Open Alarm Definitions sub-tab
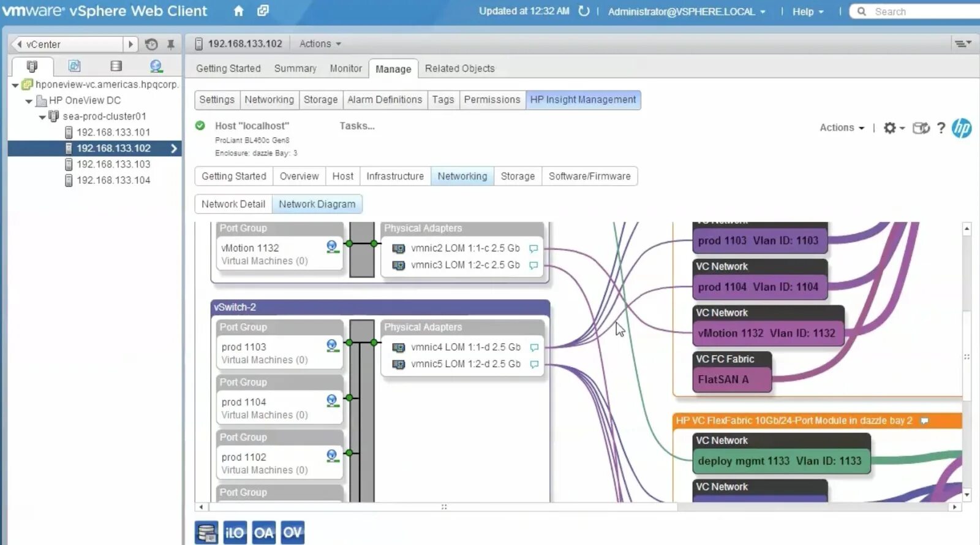This screenshot has width=980, height=545. [x=385, y=100]
